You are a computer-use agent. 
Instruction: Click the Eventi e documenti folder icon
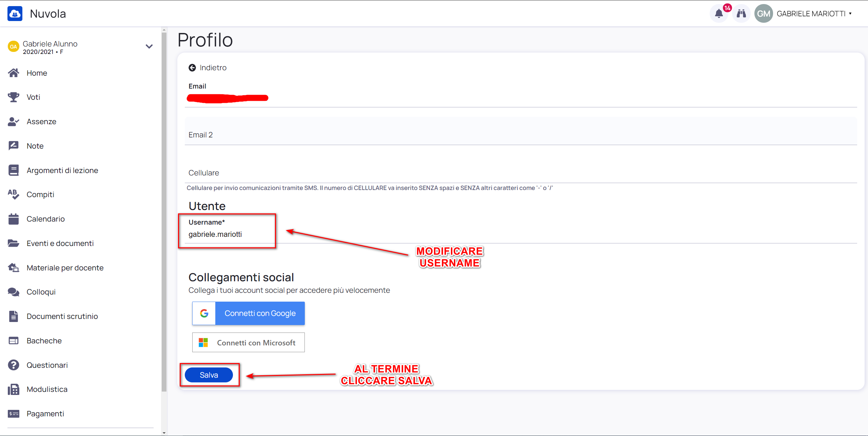point(14,243)
